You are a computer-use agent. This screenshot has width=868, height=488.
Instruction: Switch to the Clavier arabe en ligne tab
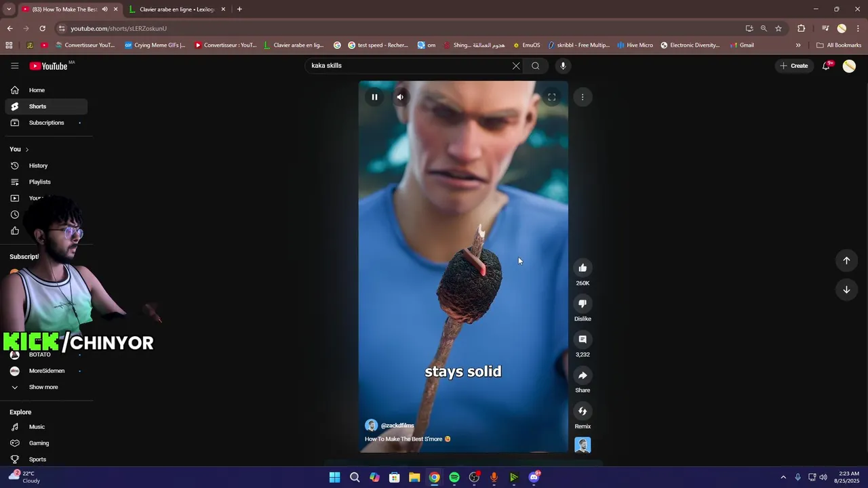[176, 9]
